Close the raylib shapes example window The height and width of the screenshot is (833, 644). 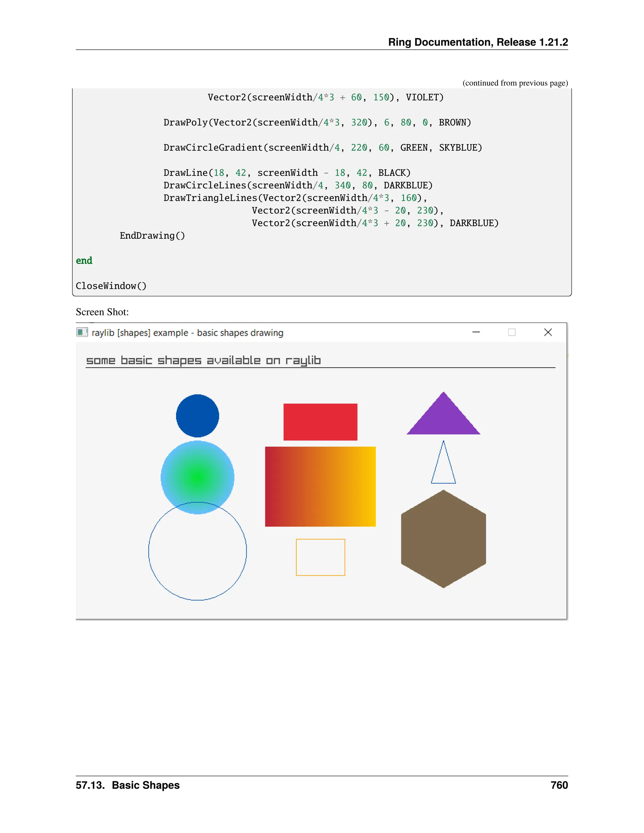tap(548, 332)
